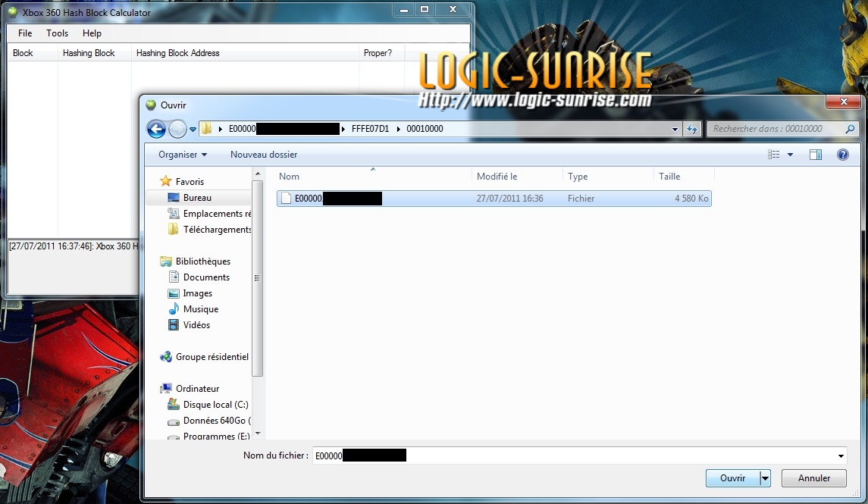The image size is (868, 504).
Task: Click Hashing Block column header
Action: tap(95, 53)
